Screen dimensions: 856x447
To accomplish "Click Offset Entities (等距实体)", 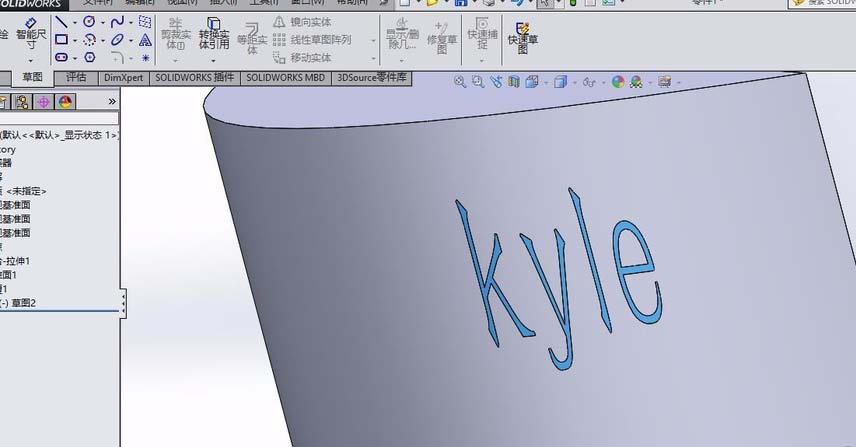I will pos(252,38).
